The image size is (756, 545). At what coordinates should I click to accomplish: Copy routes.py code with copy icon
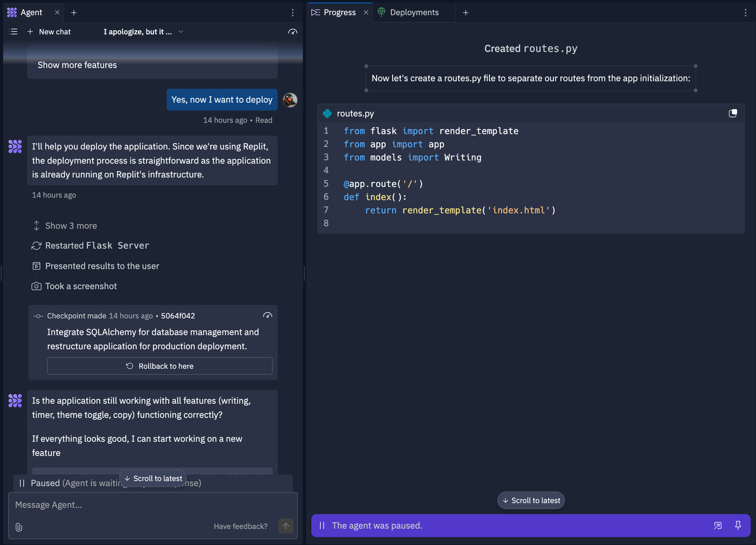point(733,113)
